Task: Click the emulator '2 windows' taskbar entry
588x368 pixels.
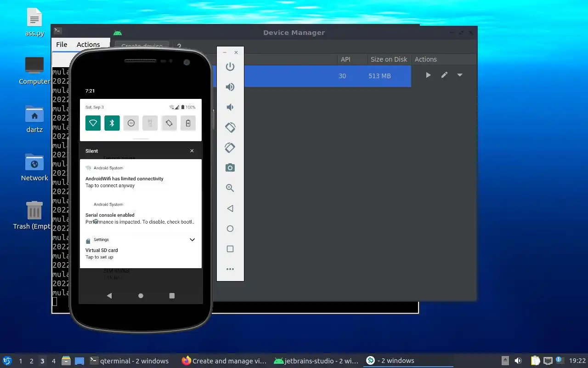Action: (x=407, y=361)
